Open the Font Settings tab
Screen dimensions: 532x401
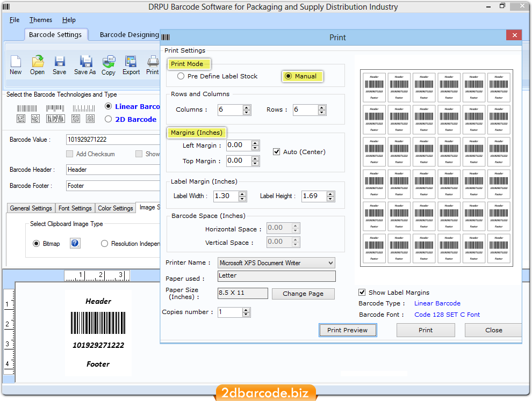75,208
